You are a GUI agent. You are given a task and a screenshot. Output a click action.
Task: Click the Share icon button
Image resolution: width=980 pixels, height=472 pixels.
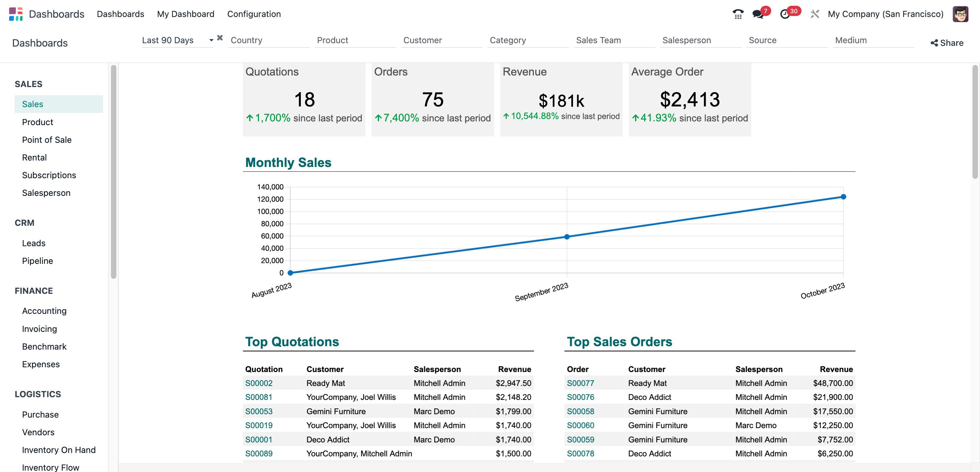tap(947, 43)
